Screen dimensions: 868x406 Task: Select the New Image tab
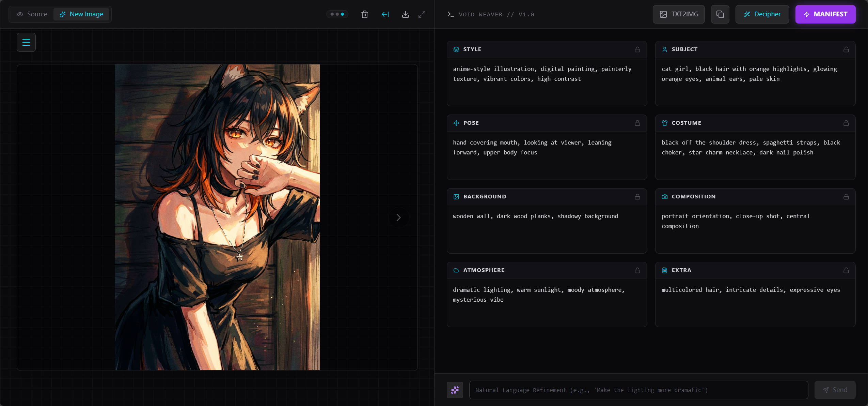[x=81, y=14]
